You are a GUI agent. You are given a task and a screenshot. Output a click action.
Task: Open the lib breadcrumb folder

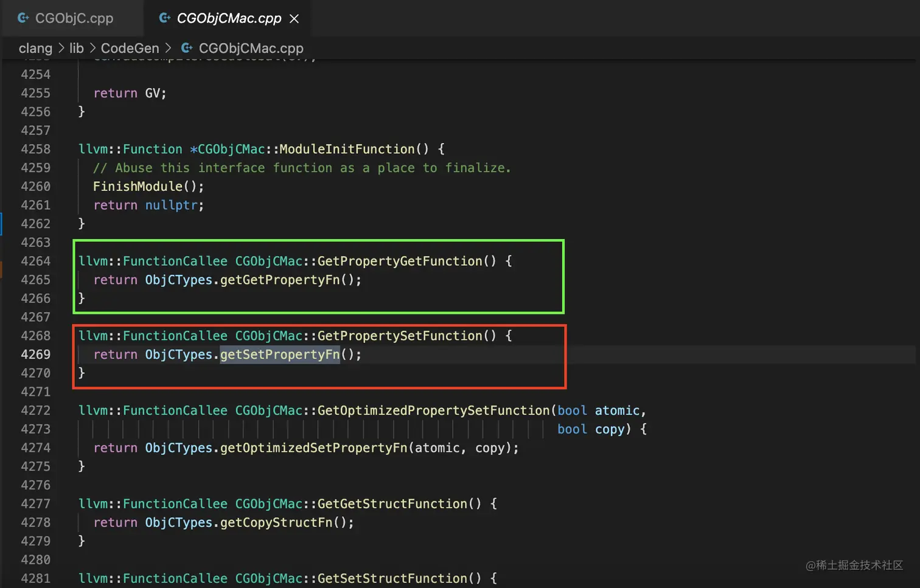tap(76, 48)
